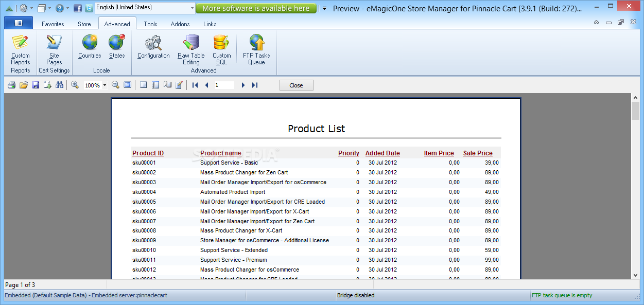This screenshot has height=305, width=644.
Task: Close the report preview
Action: coord(297,85)
